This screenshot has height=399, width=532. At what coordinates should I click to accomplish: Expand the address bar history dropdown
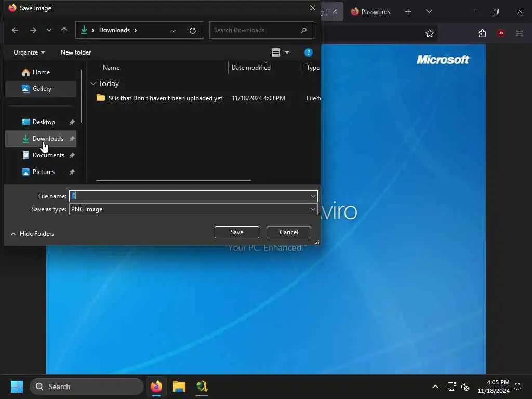pos(174,31)
